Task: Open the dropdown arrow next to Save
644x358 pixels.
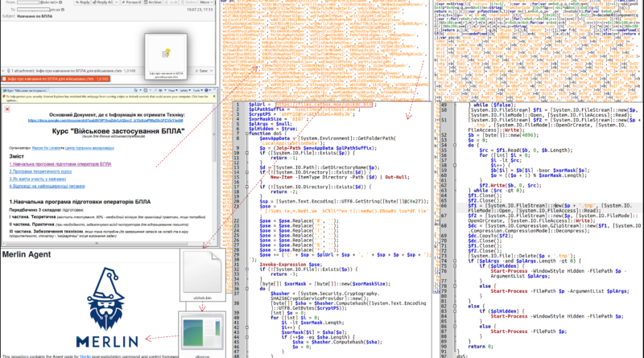Action: (x=212, y=71)
